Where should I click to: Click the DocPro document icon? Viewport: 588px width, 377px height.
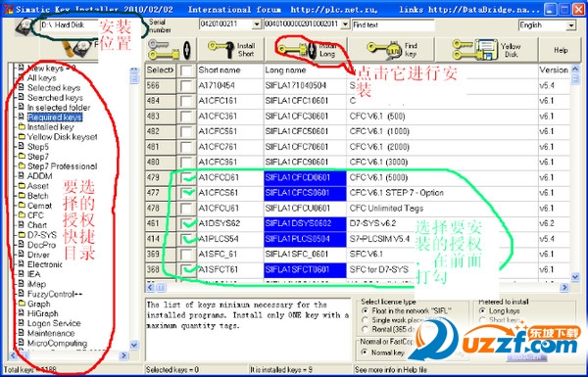pos(22,245)
